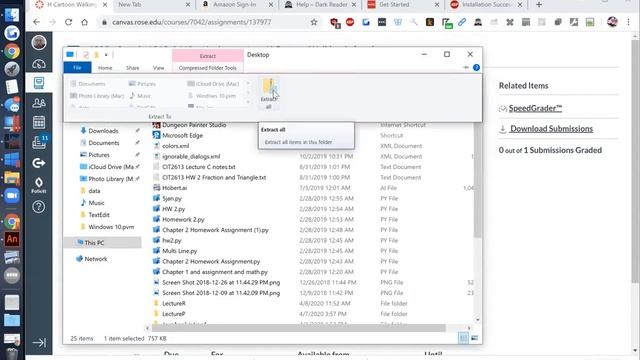Click Extract all button in ribbon

coord(269,94)
